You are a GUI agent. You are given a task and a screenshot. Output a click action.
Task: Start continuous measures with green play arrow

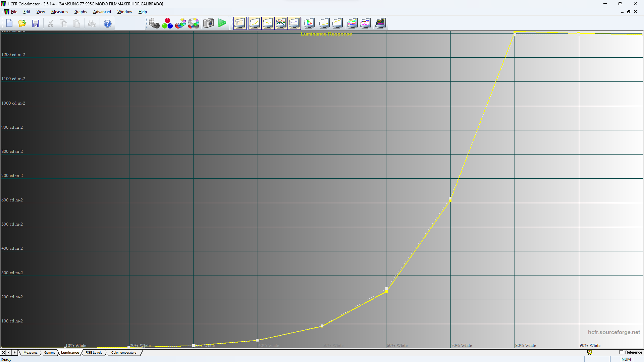pyautogui.click(x=222, y=23)
